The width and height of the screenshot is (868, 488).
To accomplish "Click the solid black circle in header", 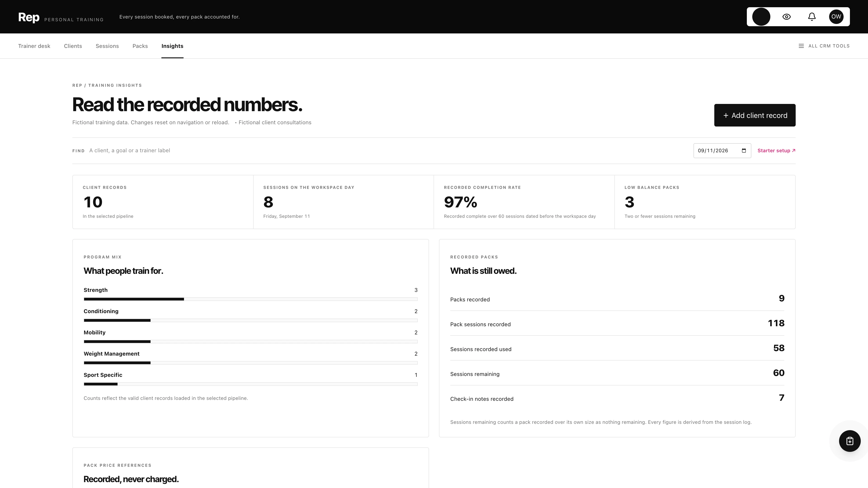I will pyautogui.click(x=761, y=17).
